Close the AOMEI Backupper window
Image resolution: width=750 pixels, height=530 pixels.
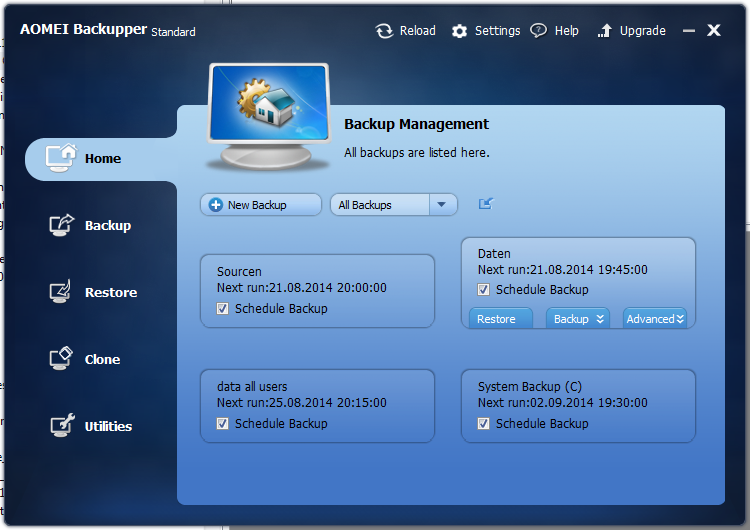click(x=714, y=31)
